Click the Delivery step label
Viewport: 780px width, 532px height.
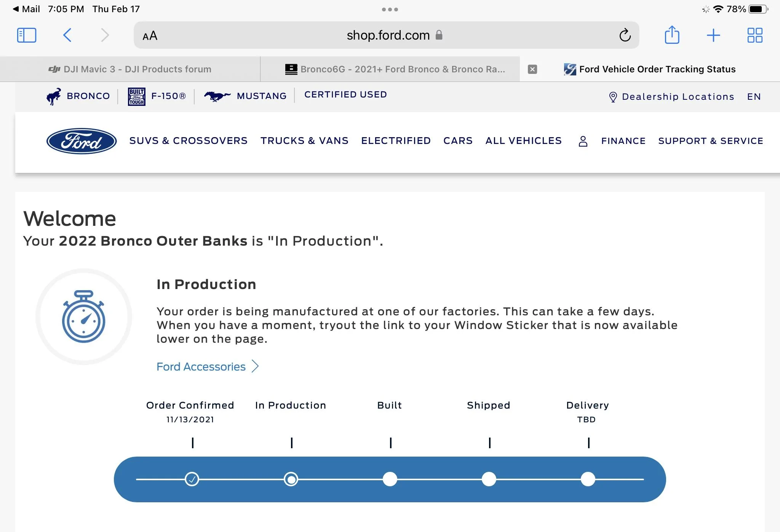(x=588, y=405)
